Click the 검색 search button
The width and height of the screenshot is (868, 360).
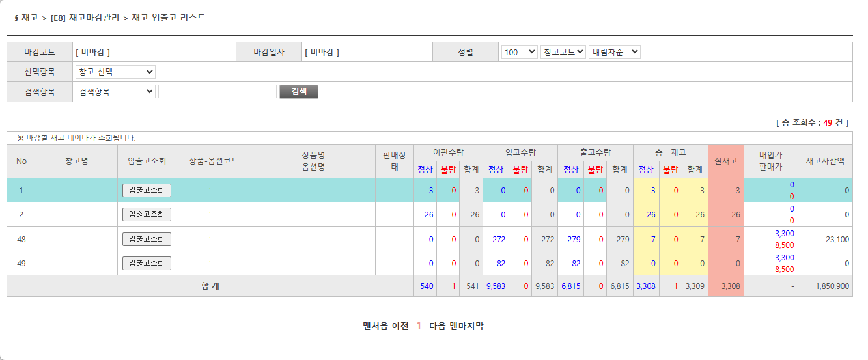click(x=299, y=92)
